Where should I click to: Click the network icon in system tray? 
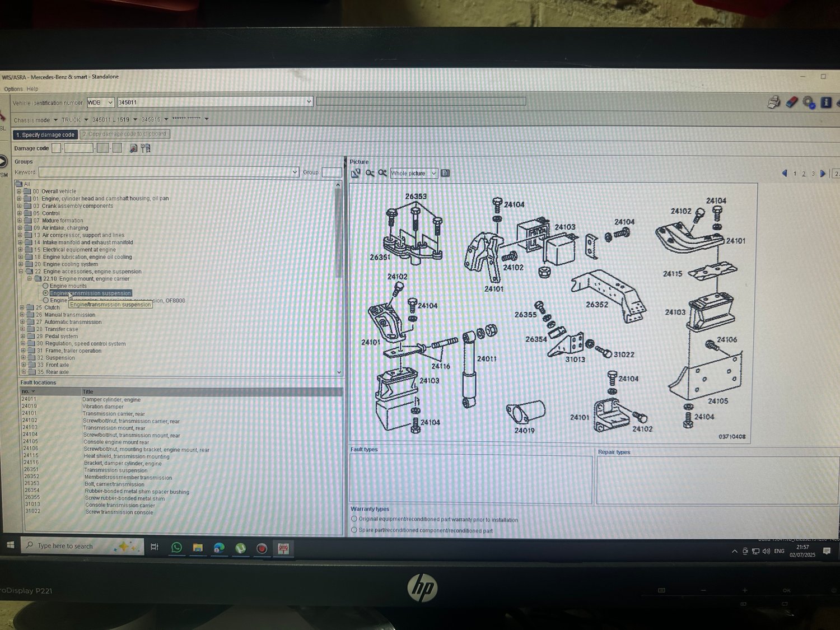click(x=755, y=552)
